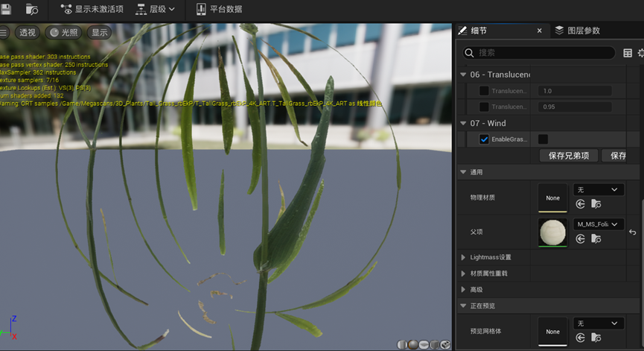The height and width of the screenshot is (351, 644).
Task: Toggle 显示未激活项 show inactive toolbar item
Action: pos(92,9)
